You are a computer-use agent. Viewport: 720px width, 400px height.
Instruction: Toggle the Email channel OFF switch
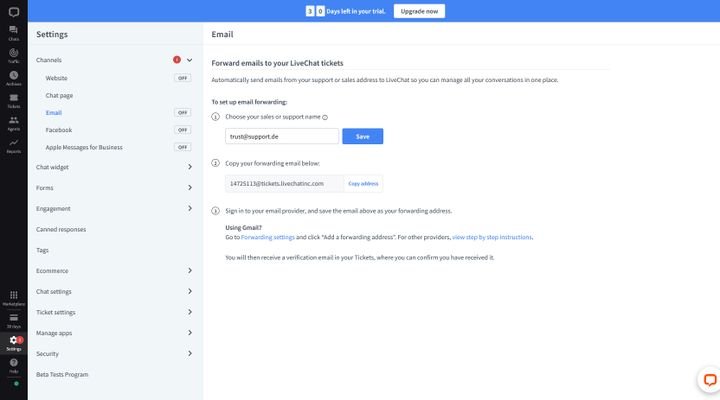[x=182, y=113]
